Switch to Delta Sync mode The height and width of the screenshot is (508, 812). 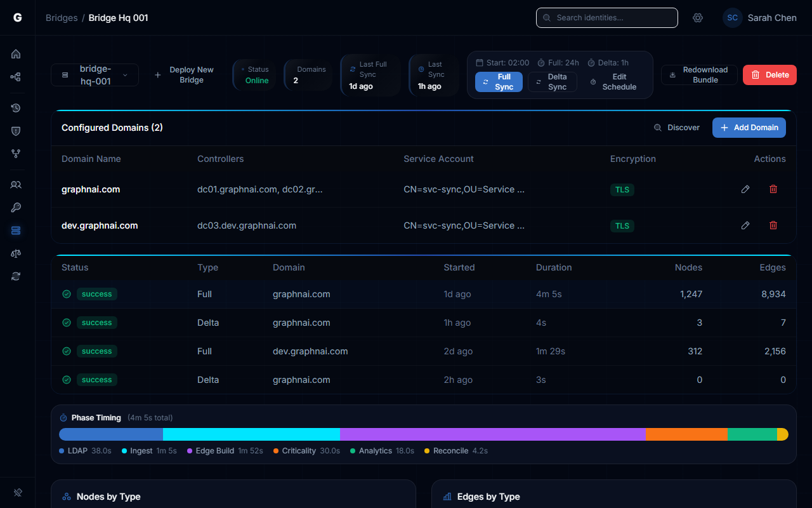(552, 81)
